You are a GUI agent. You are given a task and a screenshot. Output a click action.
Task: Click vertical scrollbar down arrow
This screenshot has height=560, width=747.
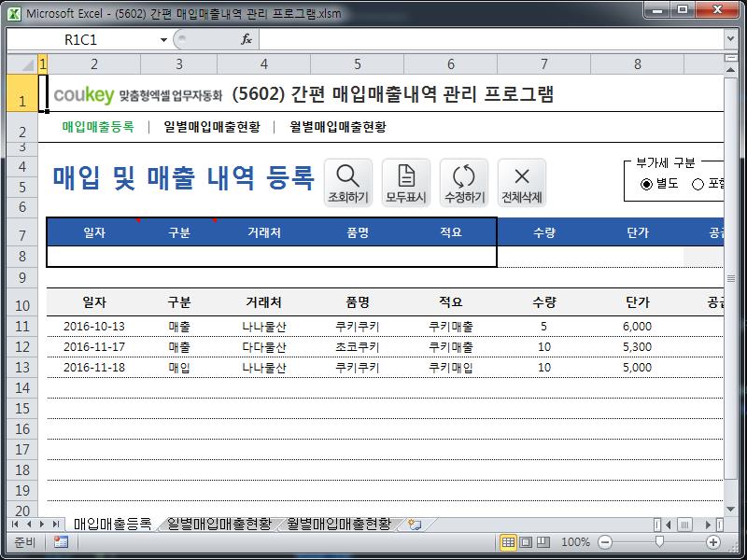(x=730, y=510)
